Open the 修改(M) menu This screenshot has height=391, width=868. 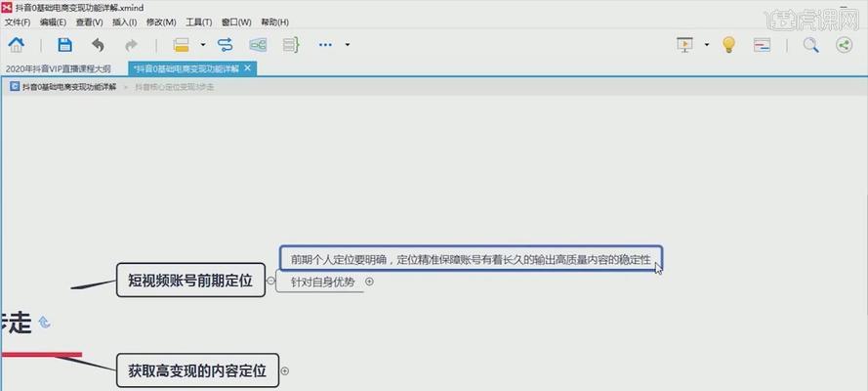[161, 22]
